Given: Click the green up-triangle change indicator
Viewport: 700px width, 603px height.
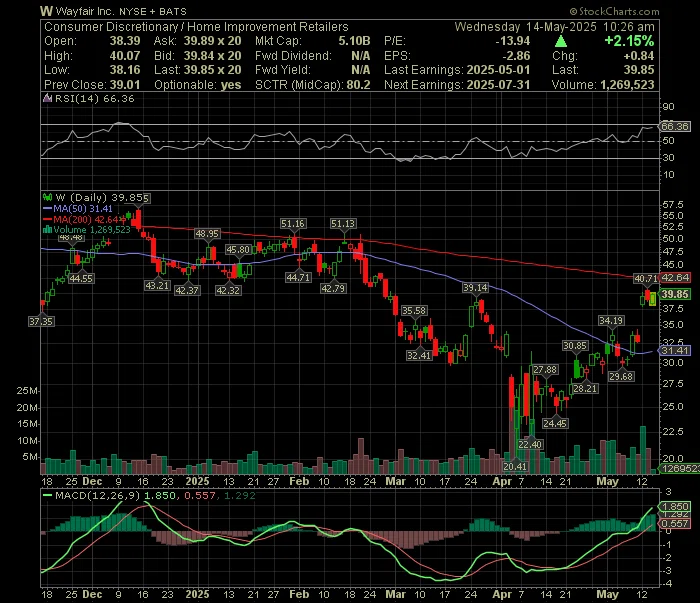Looking at the screenshot, I should point(561,41).
